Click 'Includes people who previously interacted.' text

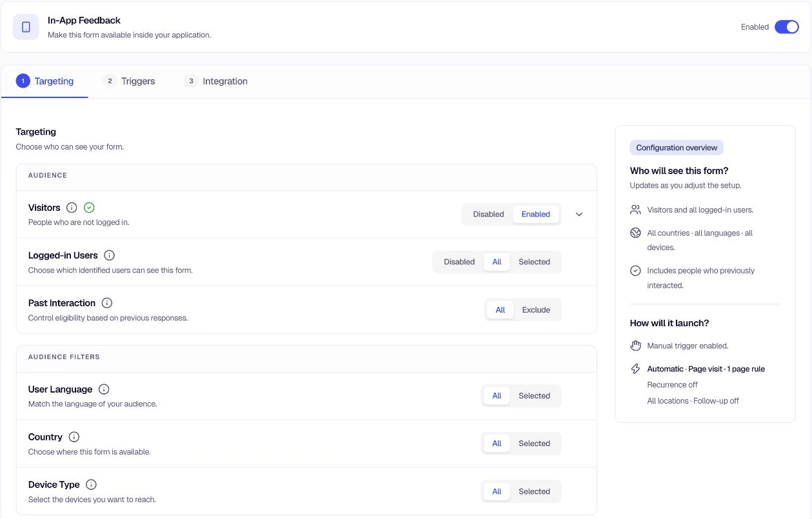tap(700, 278)
